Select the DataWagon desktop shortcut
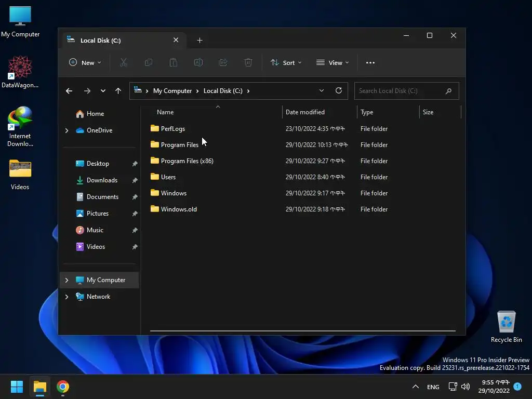Screen dimensions: 532x399 20,72
